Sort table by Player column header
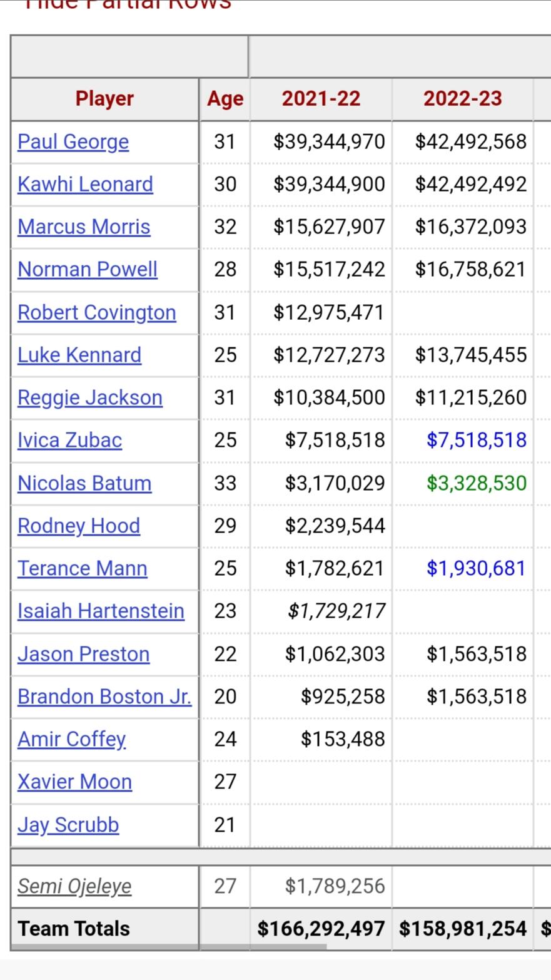 (x=104, y=99)
